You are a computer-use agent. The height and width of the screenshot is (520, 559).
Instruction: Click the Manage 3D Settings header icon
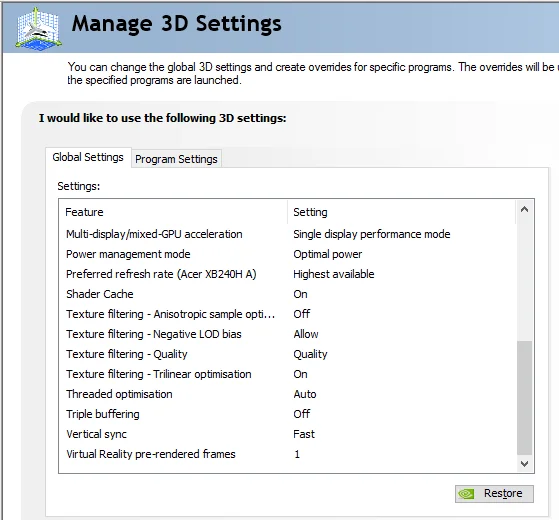pos(38,29)
